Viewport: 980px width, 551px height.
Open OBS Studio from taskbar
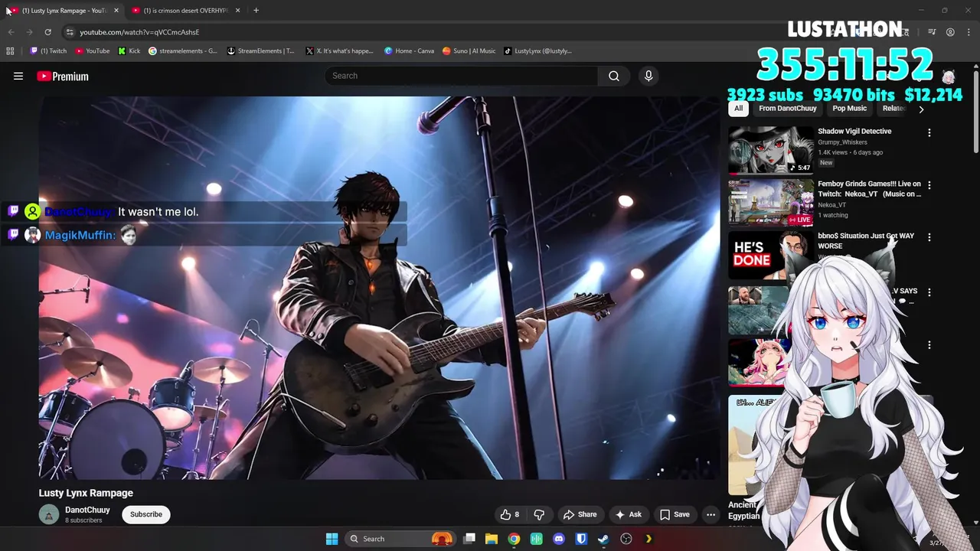point(626,539)
